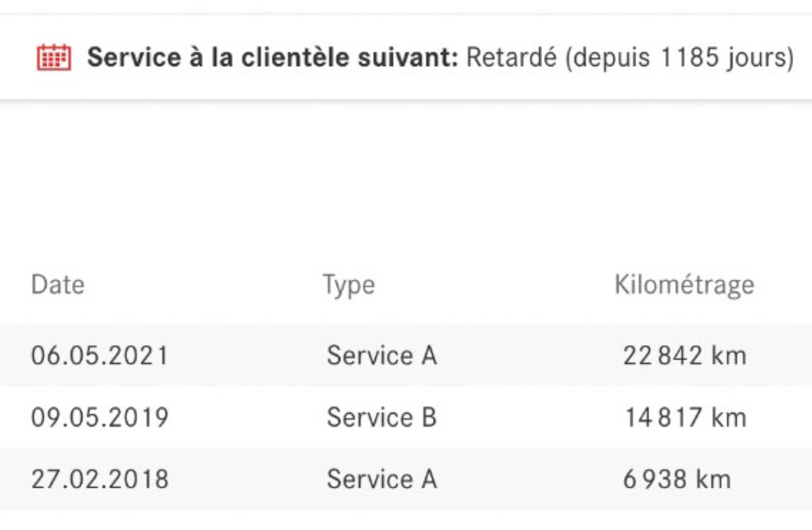Sort by the Kilométrage column header
This screenshot has height=530, width=812.
[x=684, y=284]
